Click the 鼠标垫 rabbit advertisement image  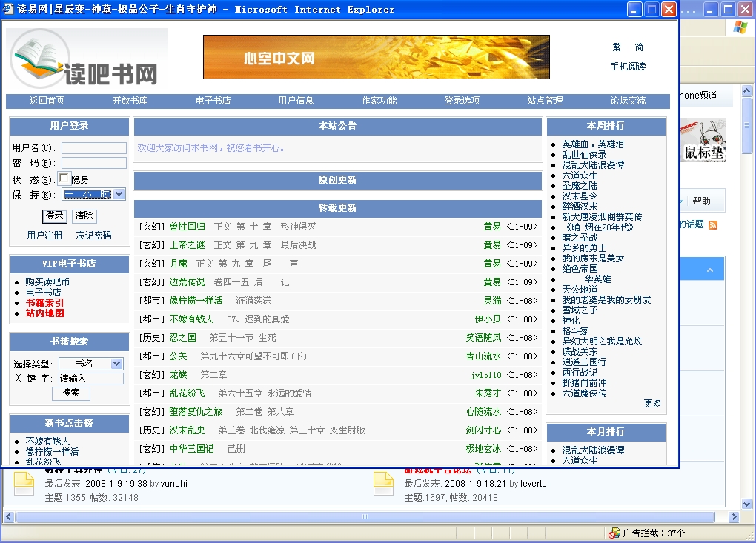pos(703,141)
